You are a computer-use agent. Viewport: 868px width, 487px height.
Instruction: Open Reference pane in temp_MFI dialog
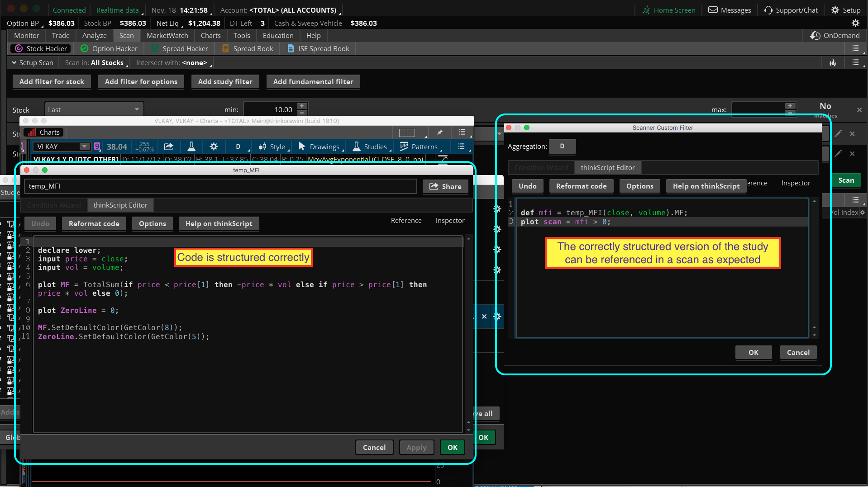click(x=406, y=220)
